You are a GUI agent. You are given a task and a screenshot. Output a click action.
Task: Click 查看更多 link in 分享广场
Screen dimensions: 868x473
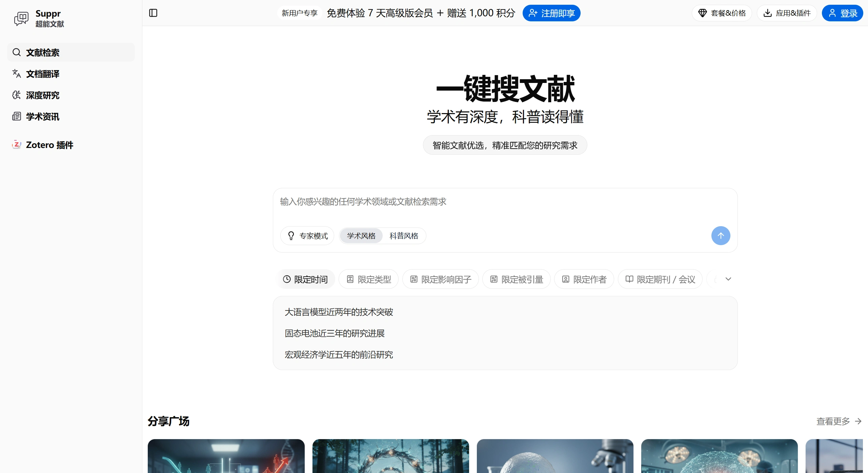(839, 421)
